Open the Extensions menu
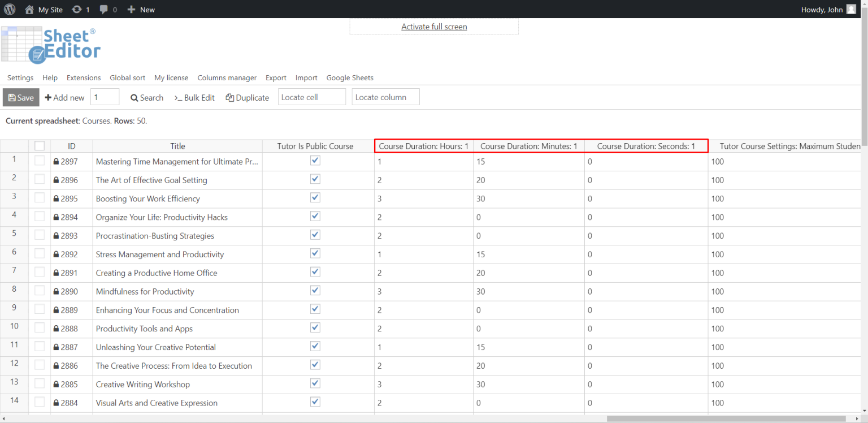This screenshot has width=868, height=423. coord(83,77)
